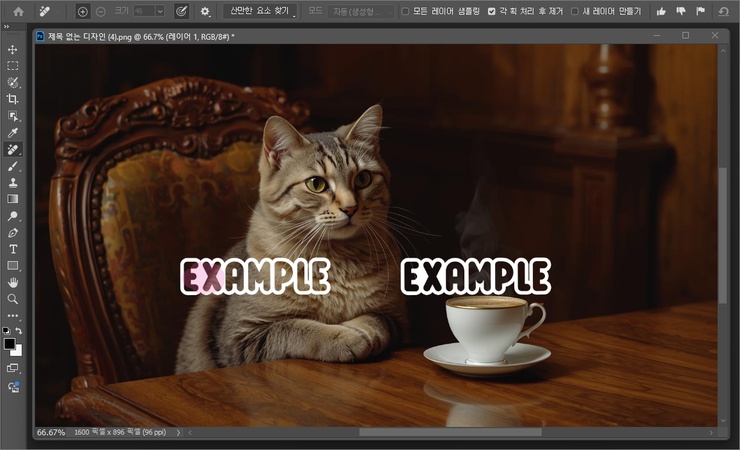This screenshot has width=740, height=450.
Task: Uncheck 각 획 처리 후 제거 checkbox
Action: click(x=491, y=11)
